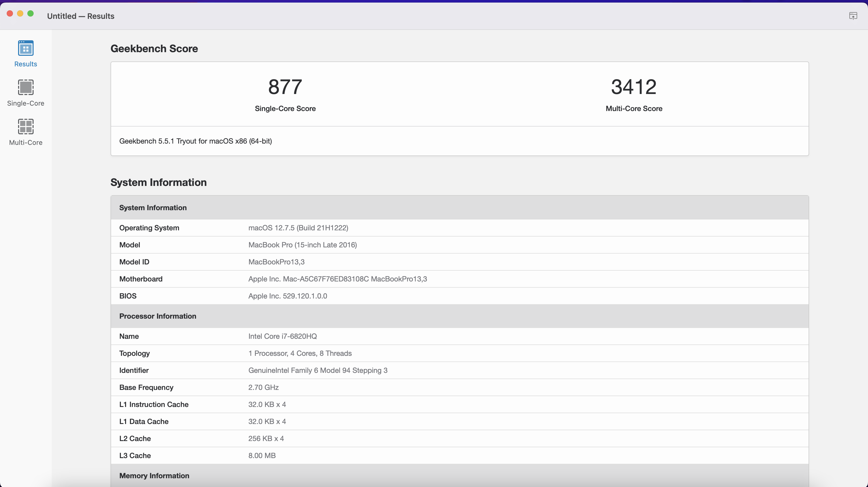This screenshot has height=487, width=868.
Task: Click the Processor Information section header
Action: coord(158,316)
